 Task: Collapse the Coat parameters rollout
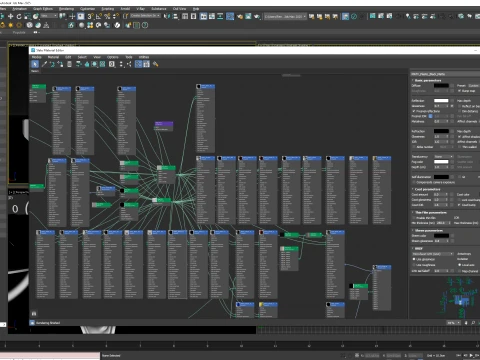tap(428, 189)
